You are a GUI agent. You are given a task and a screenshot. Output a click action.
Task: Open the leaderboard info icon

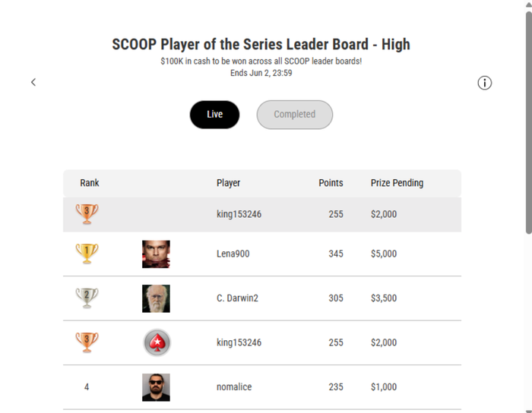pyautogui.click(x=485, y=83)
